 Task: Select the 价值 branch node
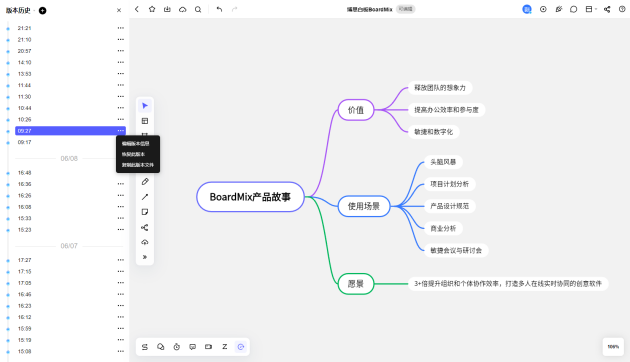click(356, 110)
